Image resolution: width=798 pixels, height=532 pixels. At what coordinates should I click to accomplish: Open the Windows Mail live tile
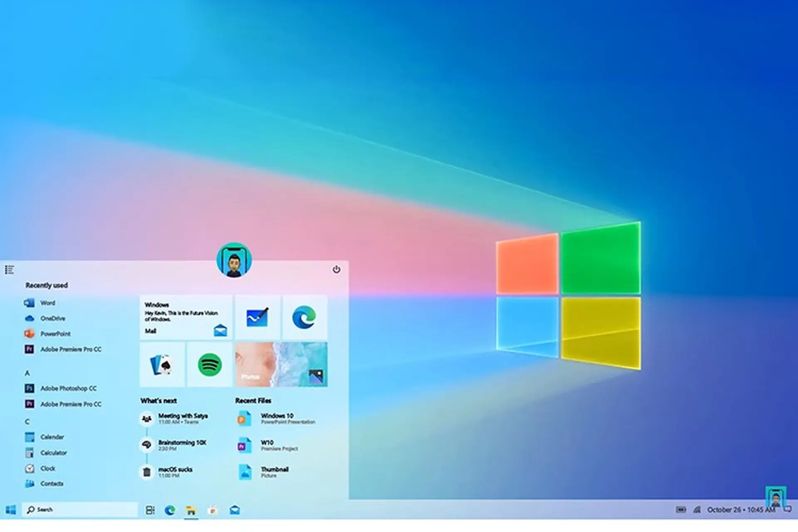tap(186, 318)
